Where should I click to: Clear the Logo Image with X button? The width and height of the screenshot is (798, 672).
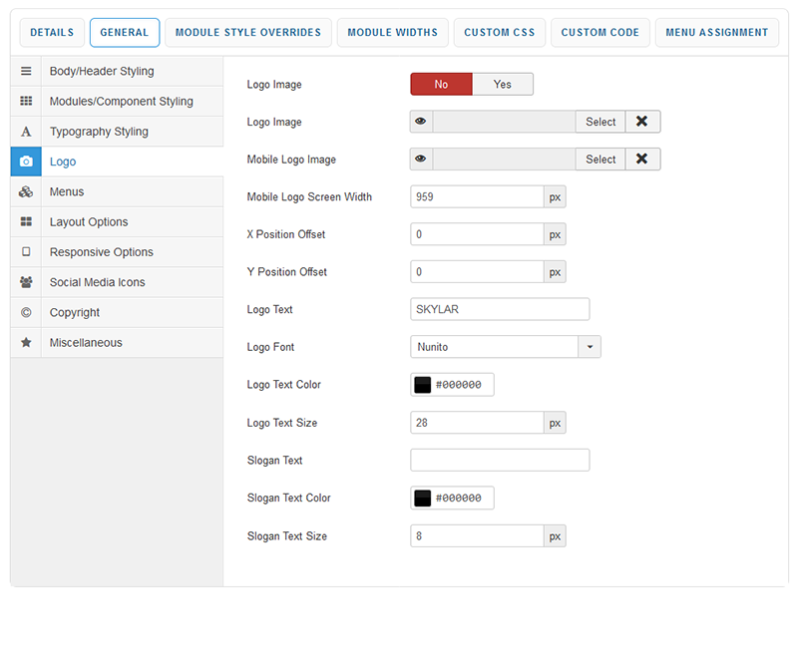point(642,122)
